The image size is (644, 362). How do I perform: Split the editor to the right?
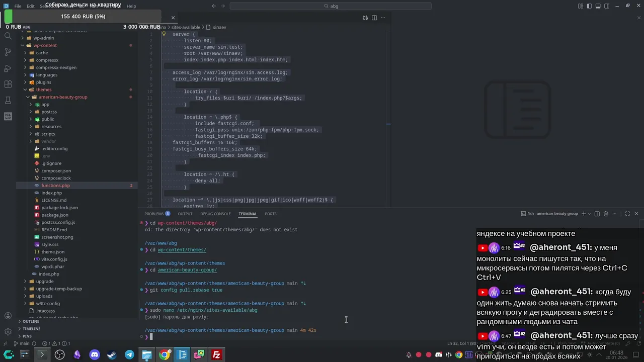[x=374, y=18]
